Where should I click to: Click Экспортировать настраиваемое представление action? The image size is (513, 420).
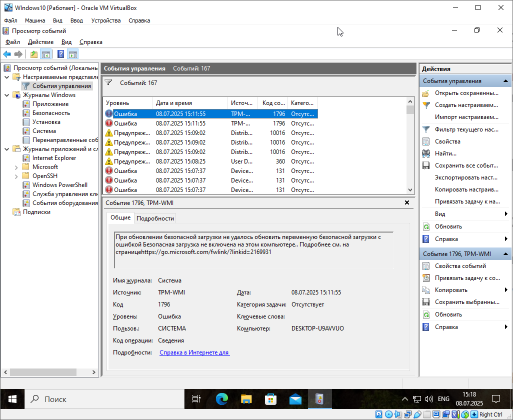pyautogui.click(x=466, y=177)
